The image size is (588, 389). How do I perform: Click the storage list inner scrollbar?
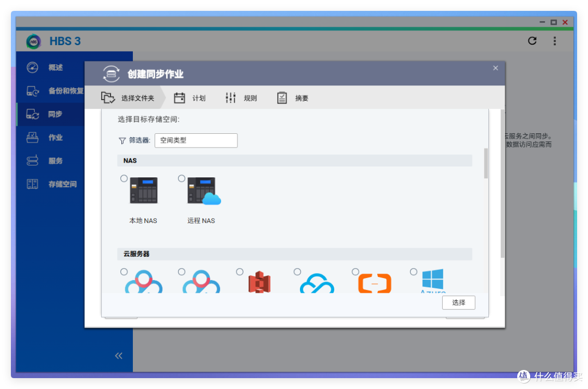tap(486, 163)
